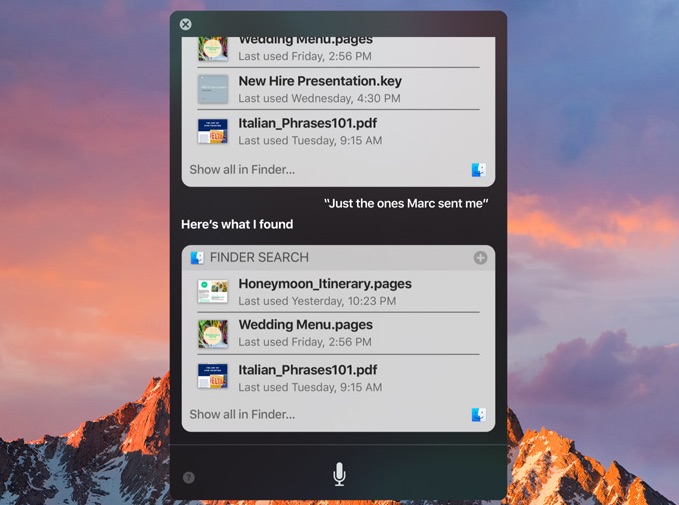The height and width of the screenshot is (505, 679).
Task: Open Wedding Menu.pages thumbnail in upper results
Action: point(213,49)
